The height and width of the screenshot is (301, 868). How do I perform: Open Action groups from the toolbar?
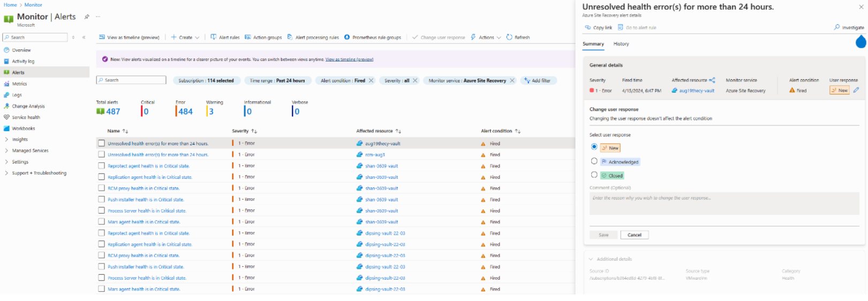pos(263,37)
